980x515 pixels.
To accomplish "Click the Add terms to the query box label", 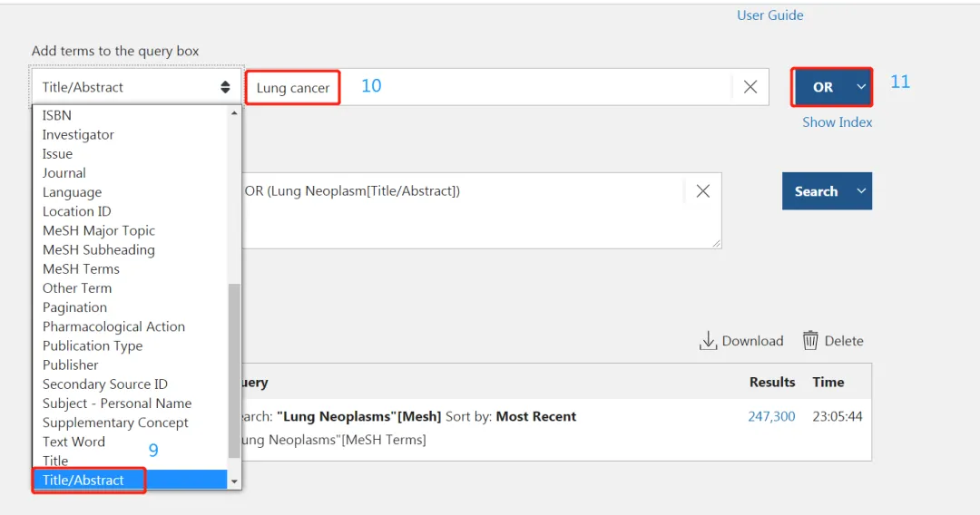I will (x=115, y=51).
